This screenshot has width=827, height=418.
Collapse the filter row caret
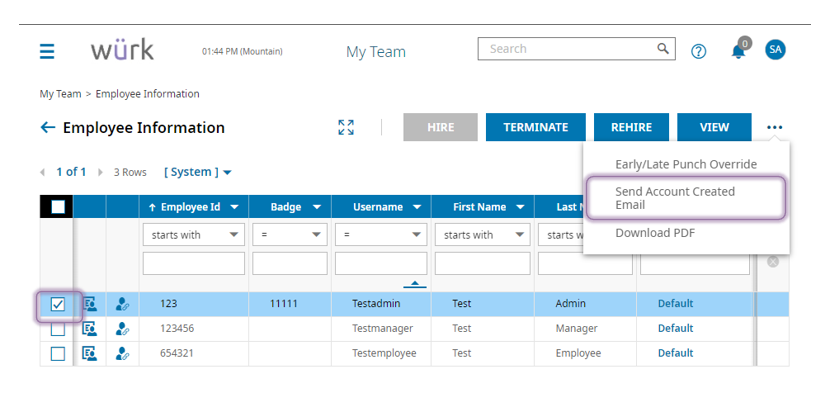(x=415, y=284)
